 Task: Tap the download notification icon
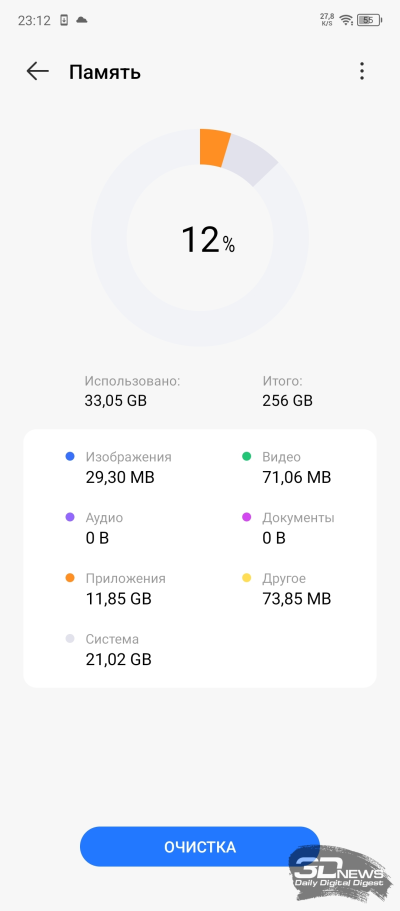pyautogui.click(x=64, y=20)
